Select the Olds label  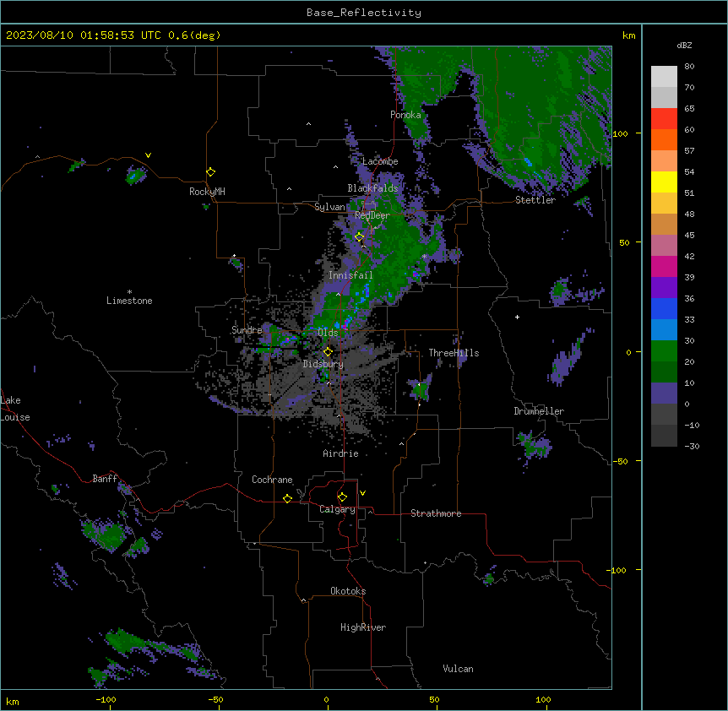(x=328, y=333)
